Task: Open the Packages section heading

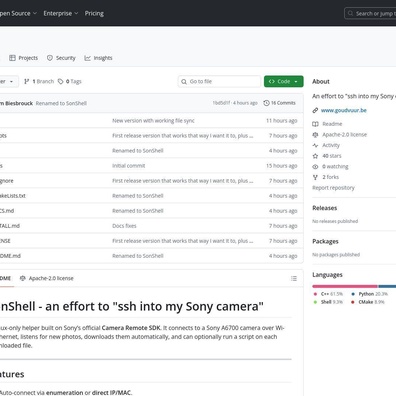Action: click(325, 241)
